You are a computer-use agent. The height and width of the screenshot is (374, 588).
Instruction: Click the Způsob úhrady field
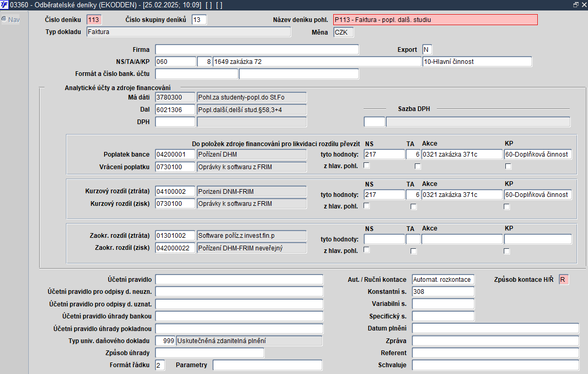point(210,353)
